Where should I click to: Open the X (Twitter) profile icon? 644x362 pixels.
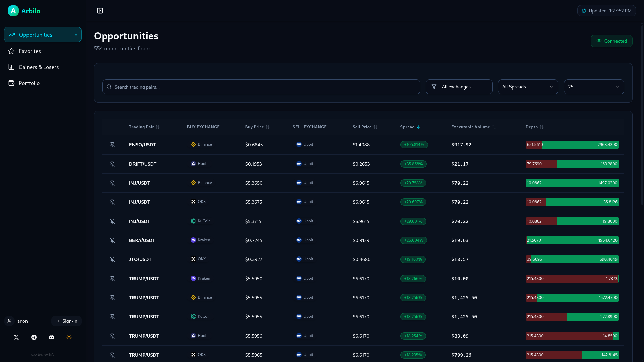click(16, 337)
